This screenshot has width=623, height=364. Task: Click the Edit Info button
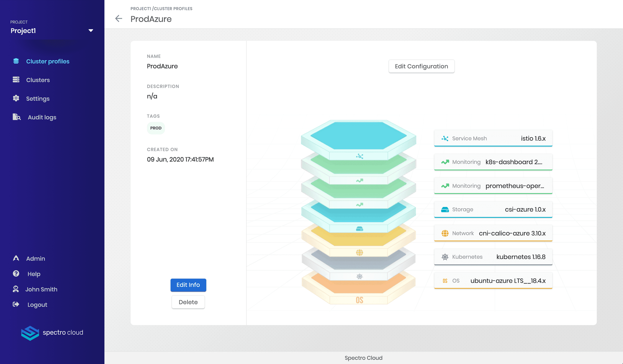pos(188,285)
